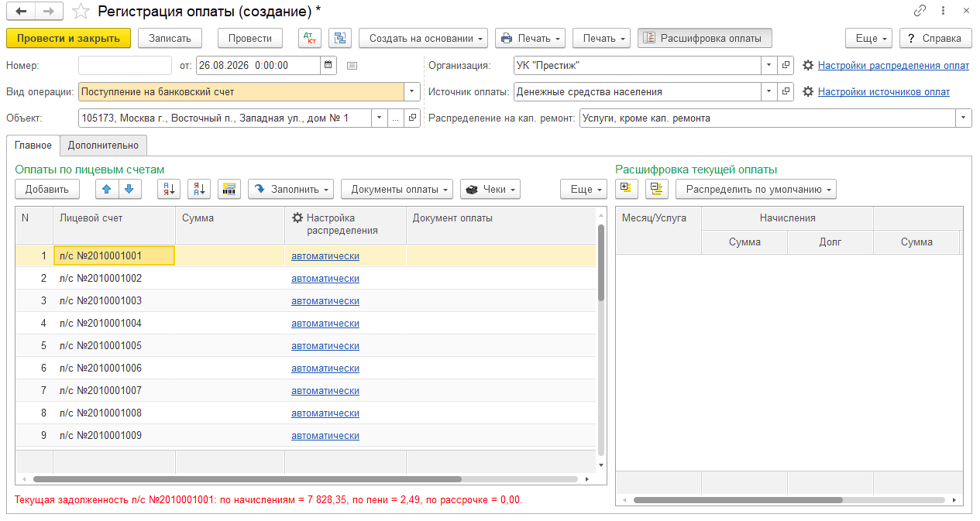Click the Дт/Кт postings icon
Screen dimensions: 980x521
(310, 38)
